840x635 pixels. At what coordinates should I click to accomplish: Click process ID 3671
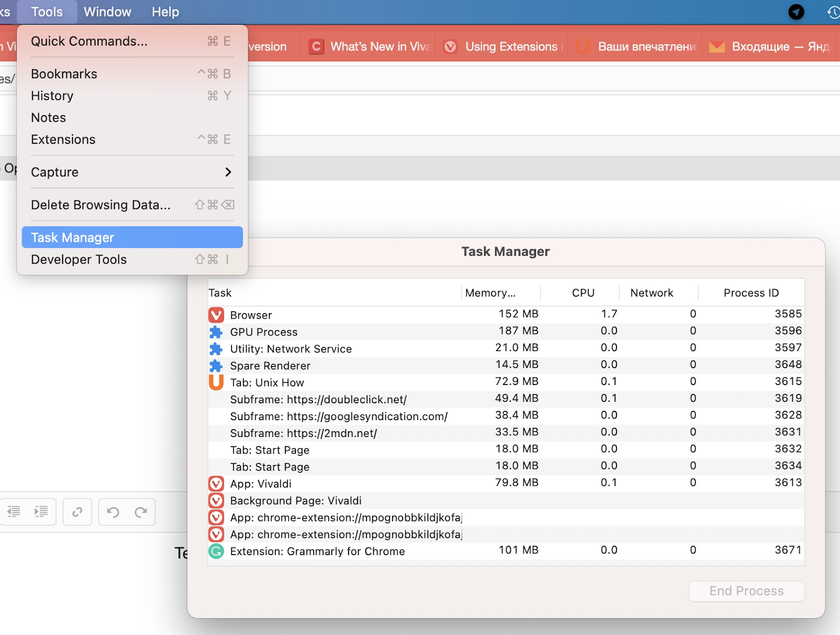[x=788, y=550]
